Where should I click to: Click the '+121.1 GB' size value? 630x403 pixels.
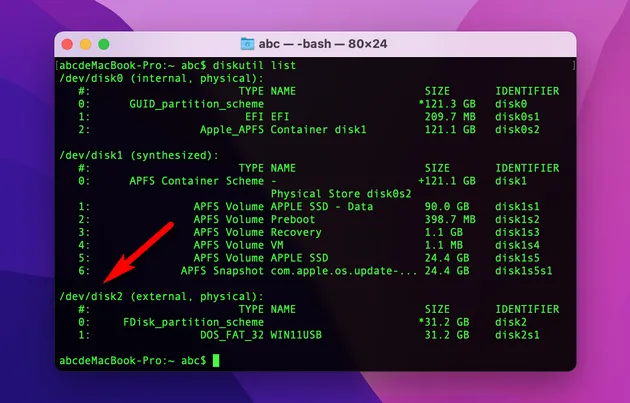pos(447,181)
